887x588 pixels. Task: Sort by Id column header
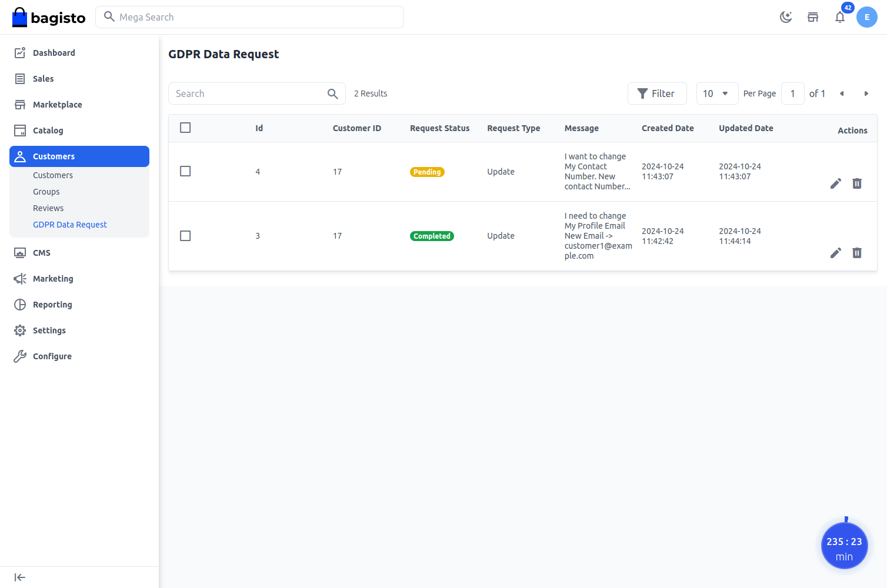point(259,128)
